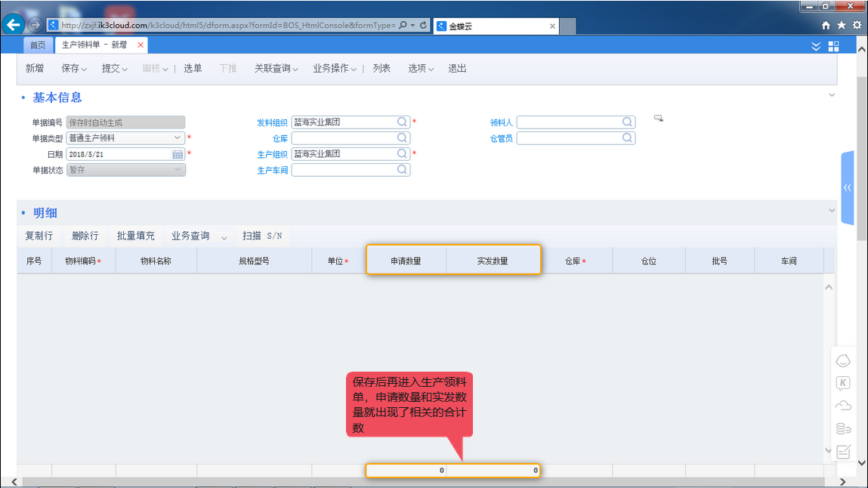Open lookup for 生产车间 field
Viewport: 868px width, 488px height.
[x=403, y=169]
